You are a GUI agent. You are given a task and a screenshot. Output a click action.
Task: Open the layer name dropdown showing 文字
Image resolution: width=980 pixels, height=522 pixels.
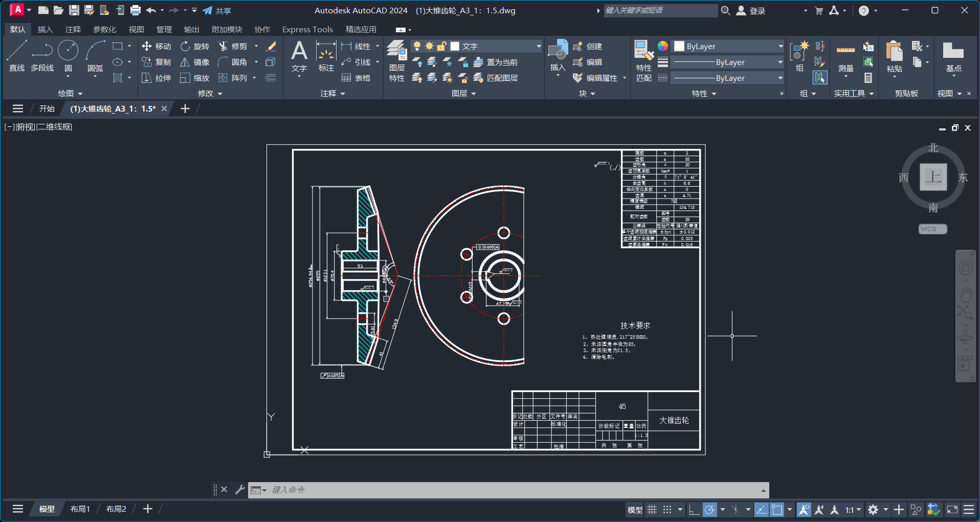pos(495,46)
